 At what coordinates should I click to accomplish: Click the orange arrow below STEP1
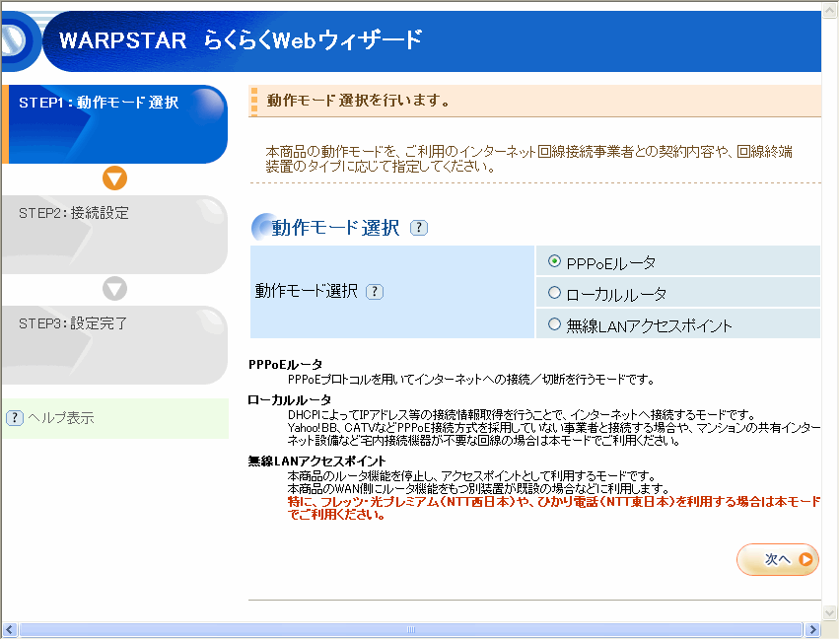coord(114,178)
